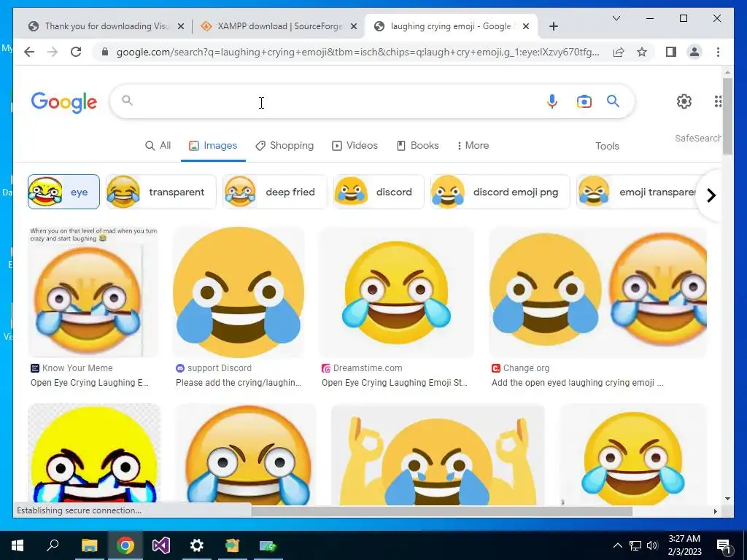Image resolution: width=747 pixels, height=560 pixels.
Task: Click the blue search magnifier button
Action: coord(613,101)
